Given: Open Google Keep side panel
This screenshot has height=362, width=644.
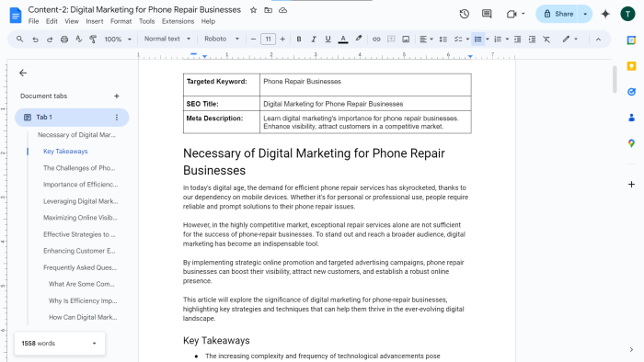Looking at the screenshot, I should pos(631,66).
